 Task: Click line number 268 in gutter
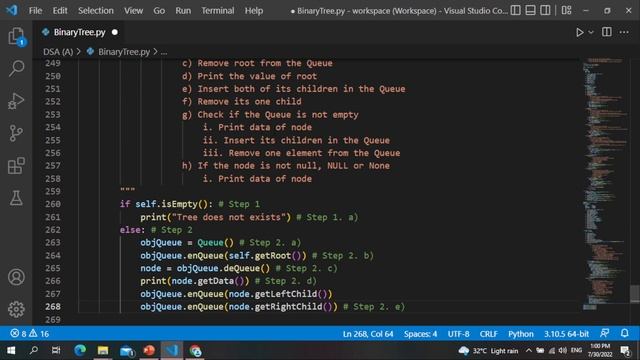pos(53,307)
